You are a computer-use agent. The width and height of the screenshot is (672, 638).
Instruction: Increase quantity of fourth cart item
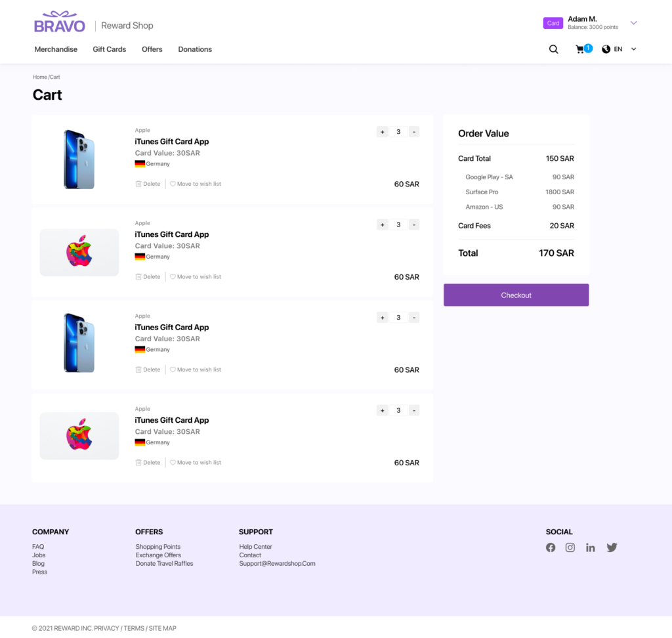click(383, 410)
